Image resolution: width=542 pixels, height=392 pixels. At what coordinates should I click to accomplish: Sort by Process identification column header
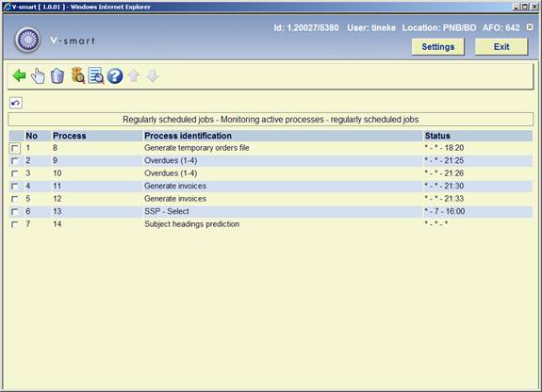click(x=188, y=136)
